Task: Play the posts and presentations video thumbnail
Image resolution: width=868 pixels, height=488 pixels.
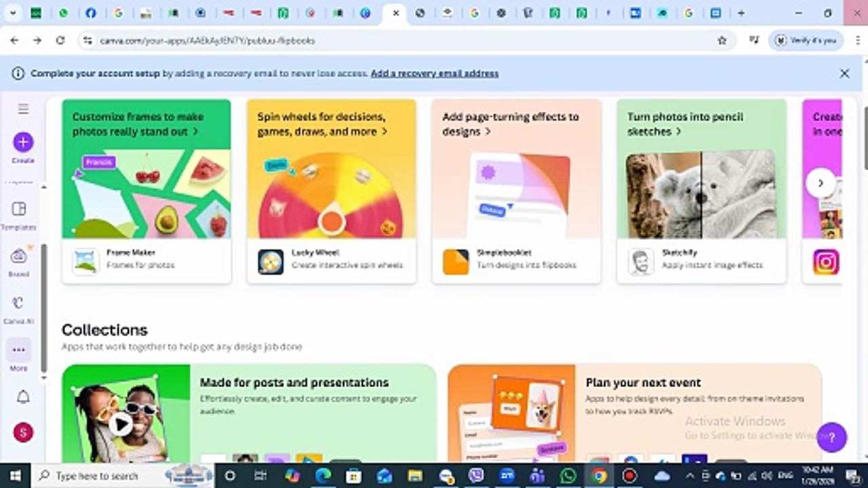Action: click(x=120, y=424)
